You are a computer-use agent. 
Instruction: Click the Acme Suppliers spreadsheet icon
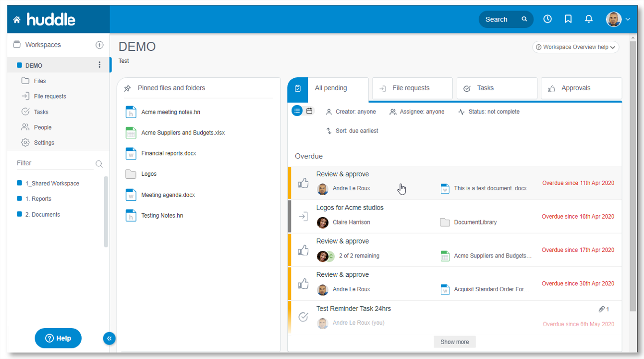click(130, 133)
